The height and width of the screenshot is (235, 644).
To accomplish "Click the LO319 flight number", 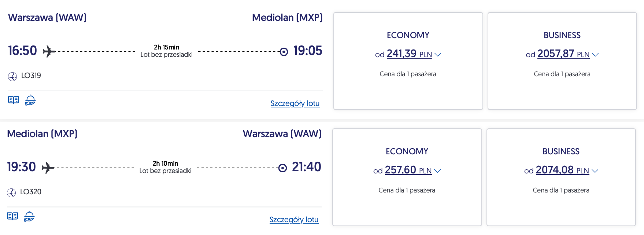I will [x=31, y=76].
